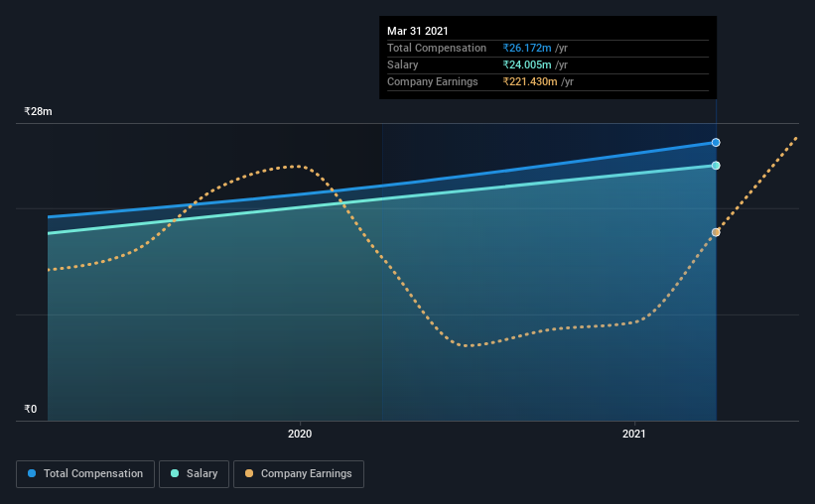
Task: Click the ₹0 y-axis label
Action: (30, 409)
